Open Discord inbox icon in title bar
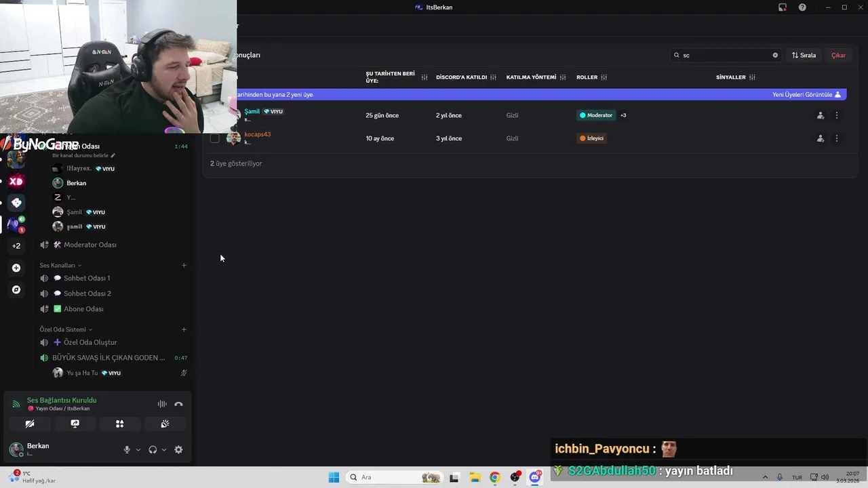Image resolution: width=868 pixels, height=488 pixels. (x=783, y=7)
